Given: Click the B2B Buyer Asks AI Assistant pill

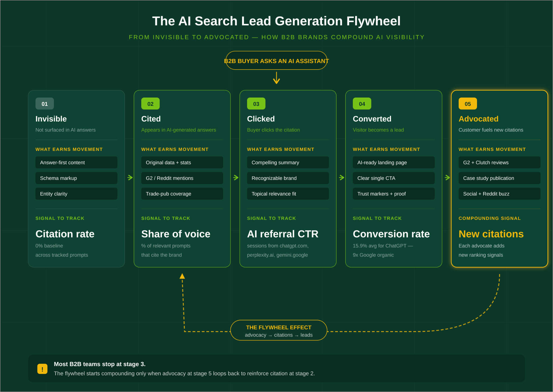Looking at the screenshot, I should point(276,61).
